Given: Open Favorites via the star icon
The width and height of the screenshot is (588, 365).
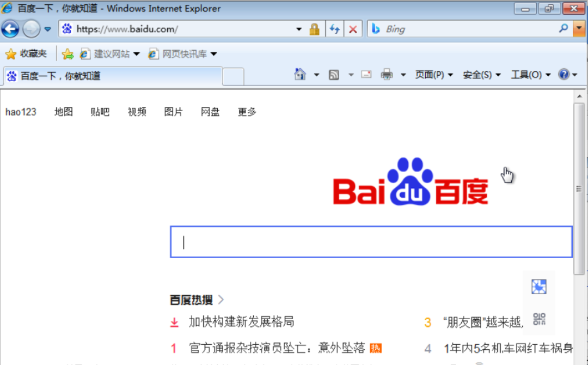Looking at the screenshot, I should click(x=11, y=53).
